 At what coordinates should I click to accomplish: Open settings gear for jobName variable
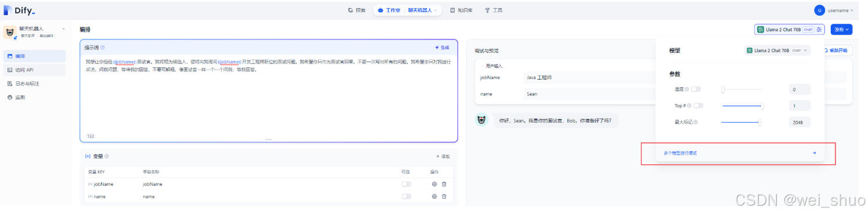[x=434, y=184]
